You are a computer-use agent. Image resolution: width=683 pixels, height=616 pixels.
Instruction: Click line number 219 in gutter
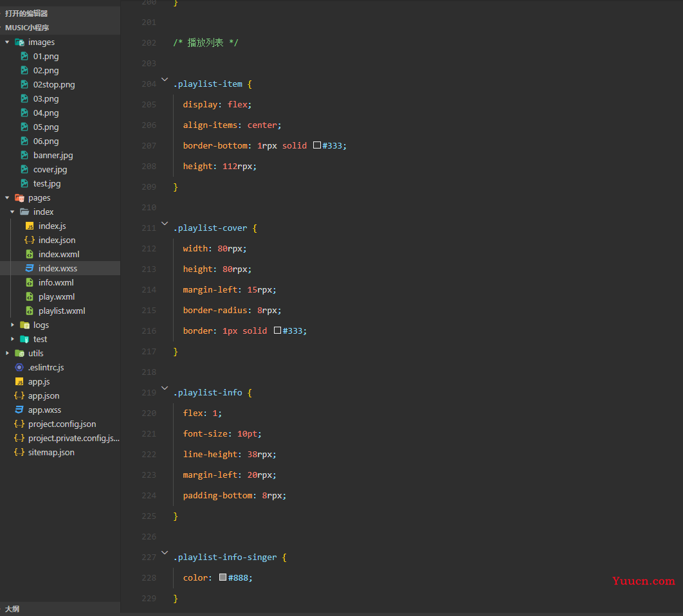pos(149,392)
